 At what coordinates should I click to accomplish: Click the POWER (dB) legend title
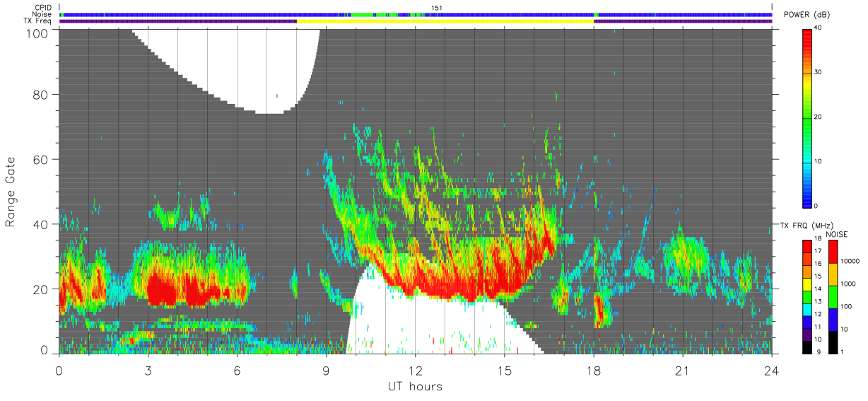[807, 15]
